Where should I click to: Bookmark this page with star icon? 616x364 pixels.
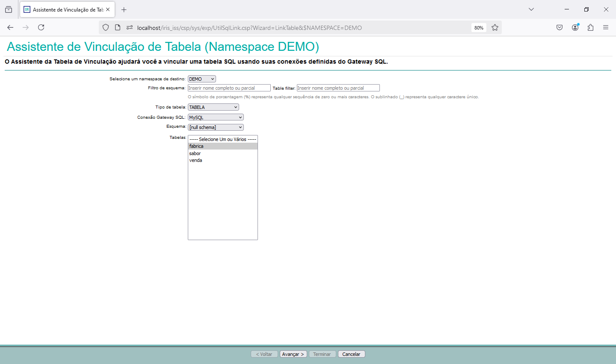pos(495,28)
